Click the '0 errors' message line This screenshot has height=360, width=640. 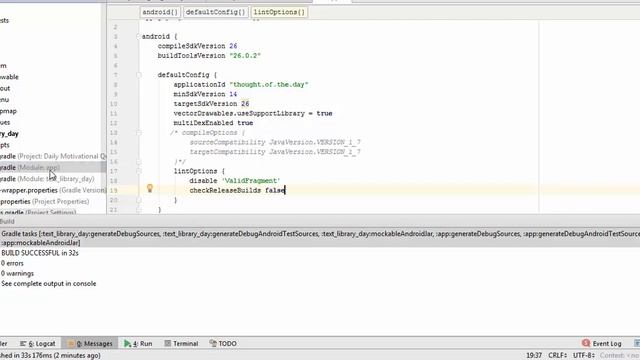tap(12, 263)
